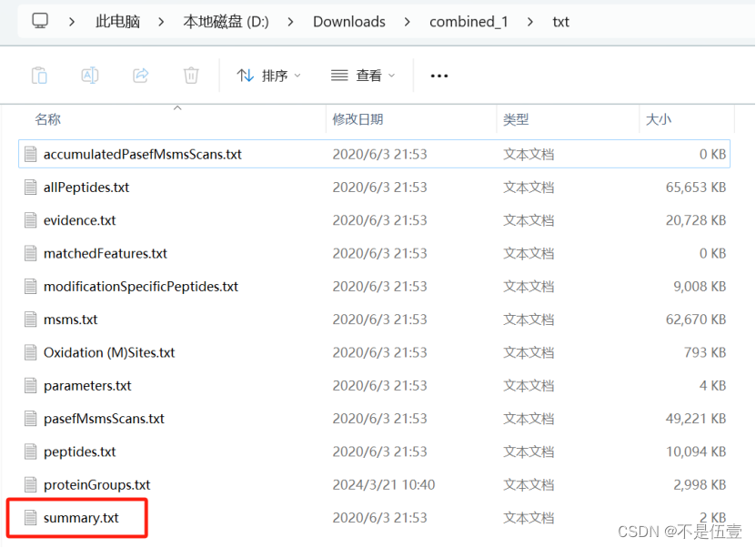
Task: Click the paste clipboard icon in toolbar
Action: (39, 76)
